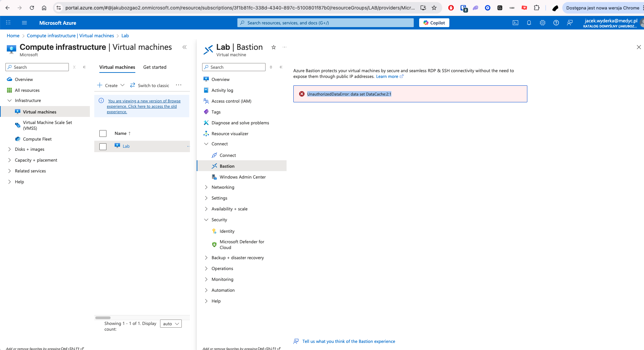Select all virtual machines checkbox
The image size is (644, 350).
pos(103,133)
